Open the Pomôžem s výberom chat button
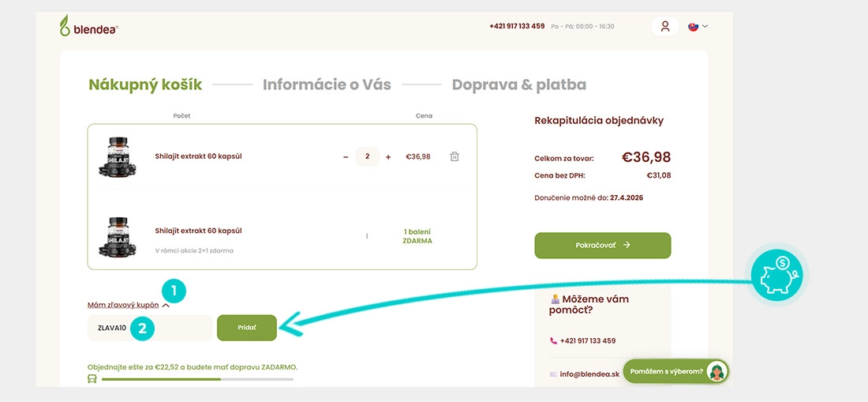 click(676, 371)
